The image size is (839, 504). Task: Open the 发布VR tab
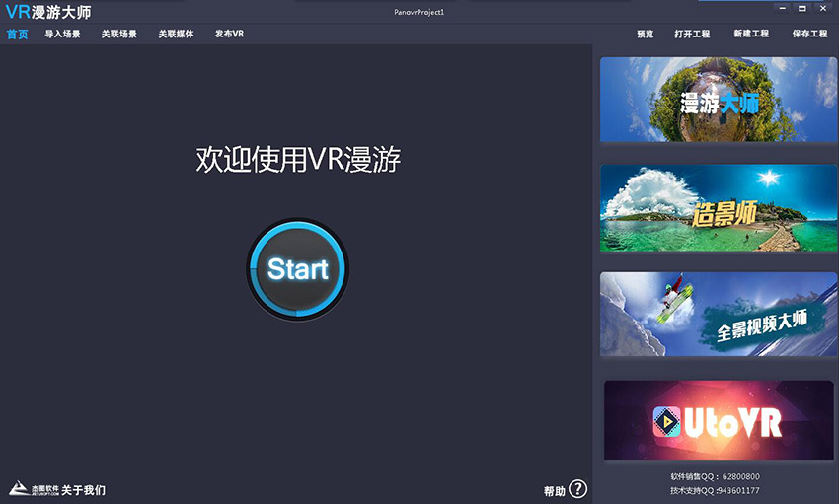(229, 34)
